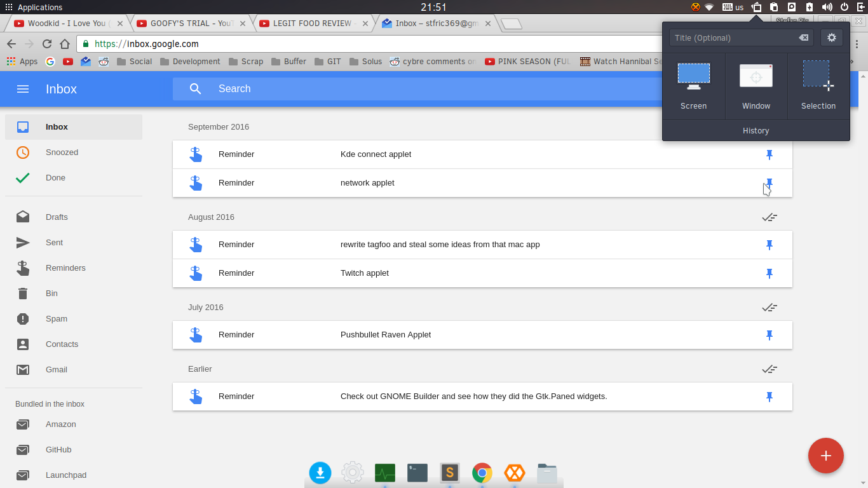Open the Spam folder
The width and height of the screenshot is (868, 488).
click(74, 319)
